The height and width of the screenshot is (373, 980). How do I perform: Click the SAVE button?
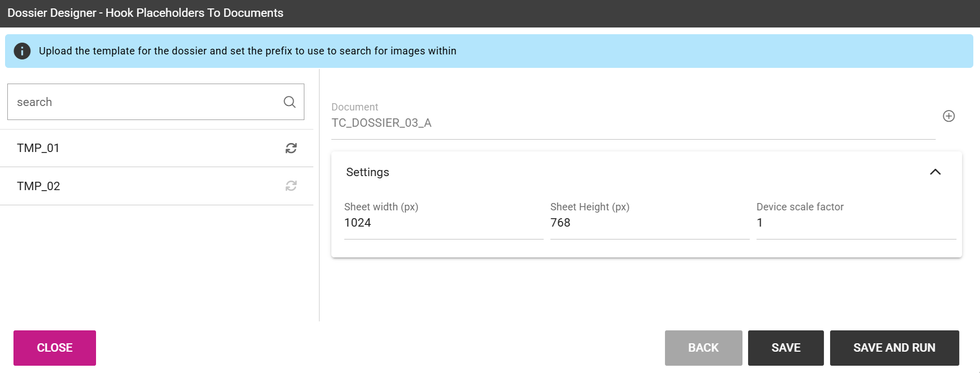click(x=786, y=348)
